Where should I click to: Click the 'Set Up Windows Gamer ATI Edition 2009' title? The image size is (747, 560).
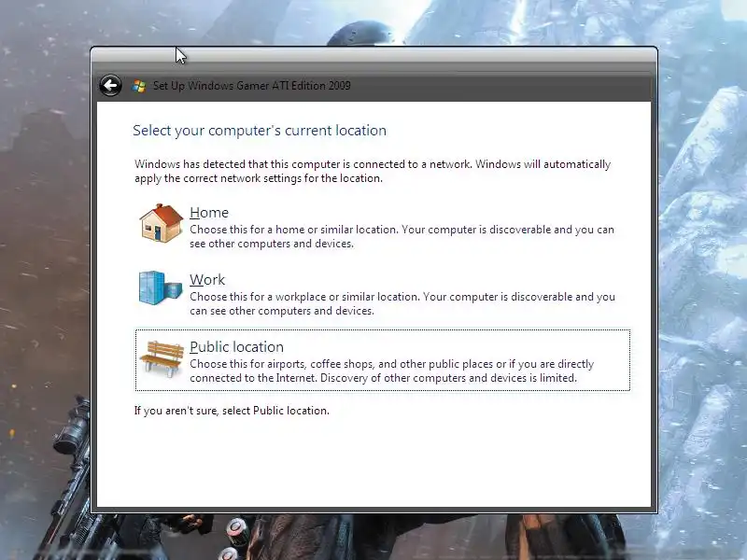pos(251,86)
